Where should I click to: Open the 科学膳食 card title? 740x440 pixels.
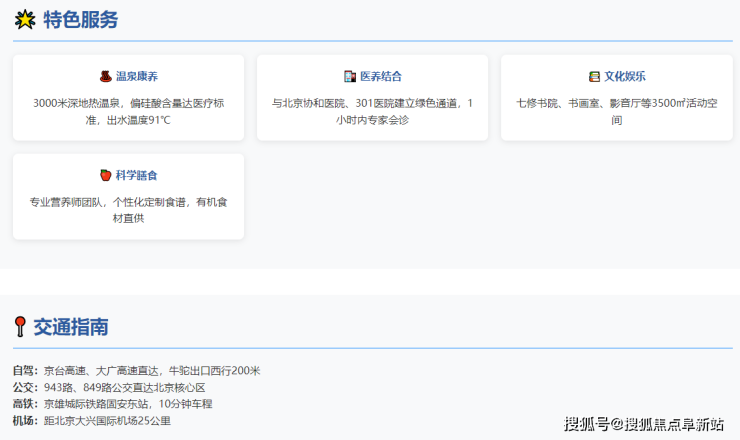pyautogui.click(x=137, y=175)
